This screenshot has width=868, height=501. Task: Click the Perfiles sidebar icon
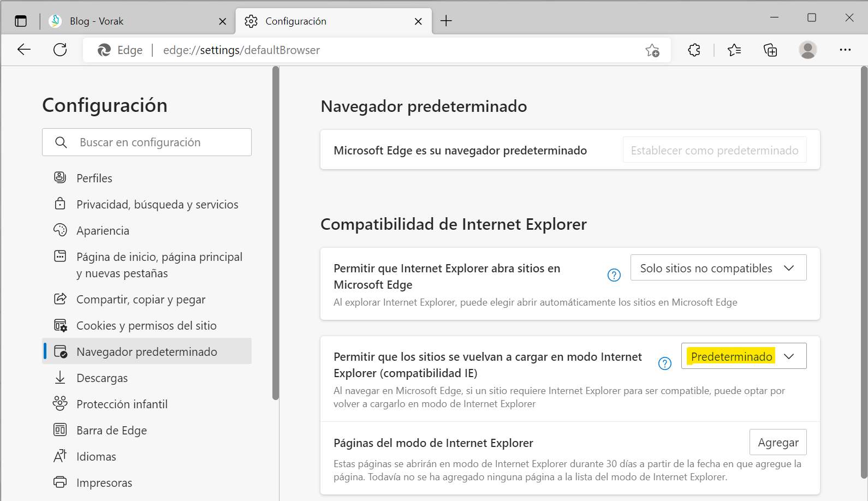(60, 177)
